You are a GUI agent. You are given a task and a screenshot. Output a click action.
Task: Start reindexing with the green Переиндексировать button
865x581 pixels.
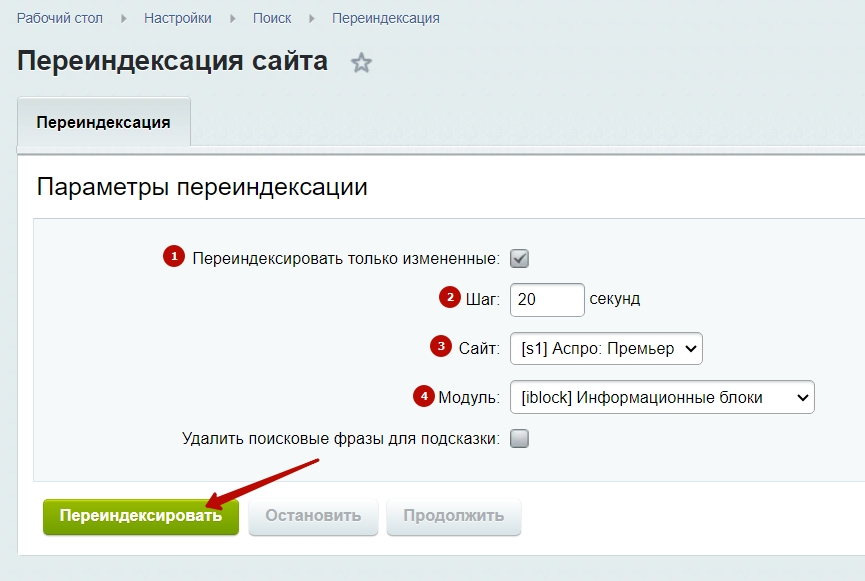(x=141, y=516)
